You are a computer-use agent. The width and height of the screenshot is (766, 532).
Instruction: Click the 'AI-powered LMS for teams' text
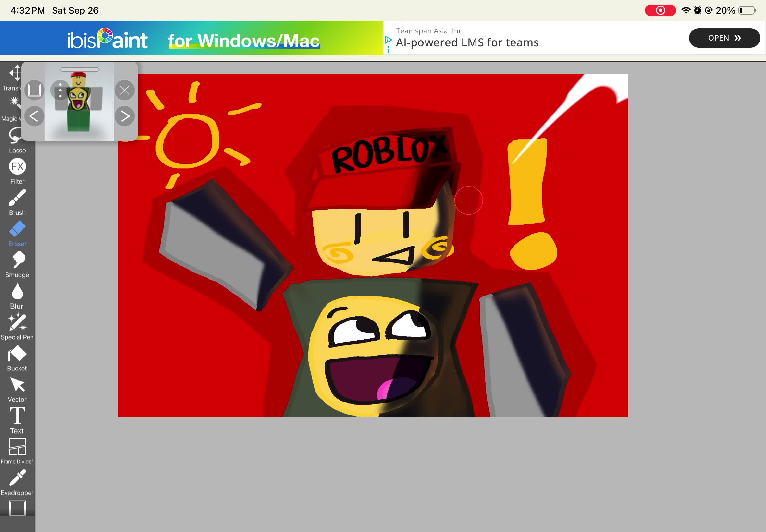(467, 43)
